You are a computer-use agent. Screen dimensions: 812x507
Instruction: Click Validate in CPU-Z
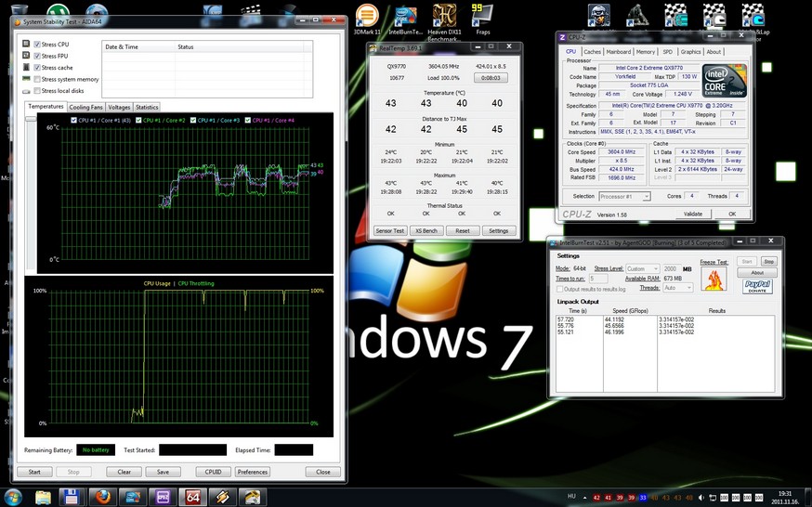click(x=693, y=214)
